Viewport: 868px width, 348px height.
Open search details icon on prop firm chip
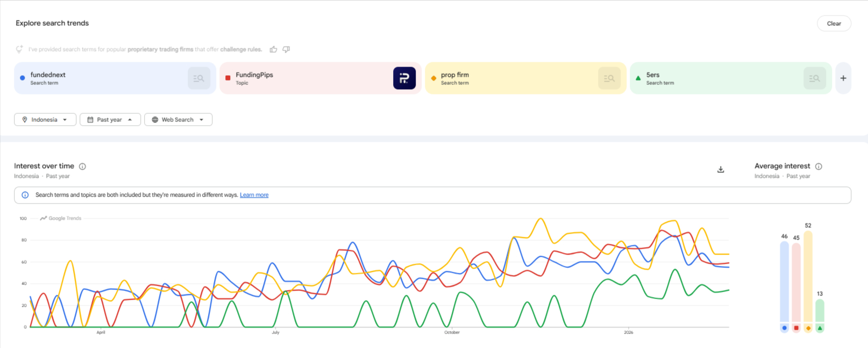pyautogui.click(x=609, y=78)
